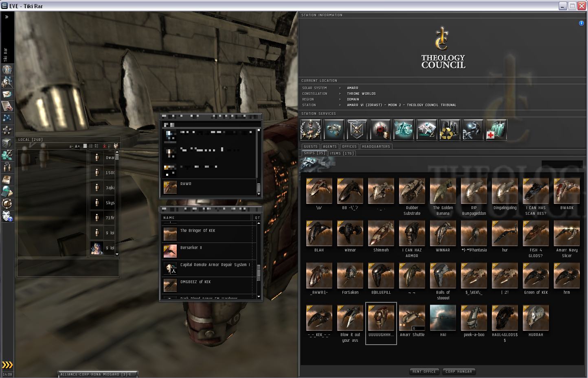
Task: Click the Name list scrollbar thumb
Action: click(259, 273)
